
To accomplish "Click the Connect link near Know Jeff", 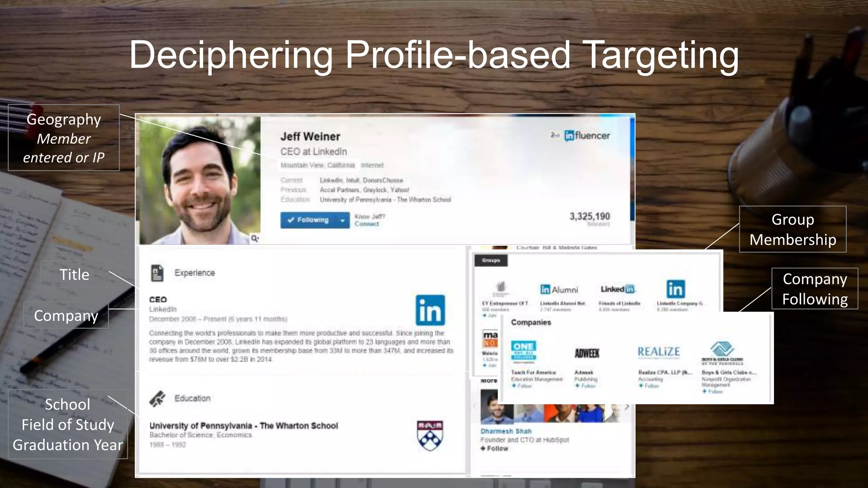I will point(367,224).
